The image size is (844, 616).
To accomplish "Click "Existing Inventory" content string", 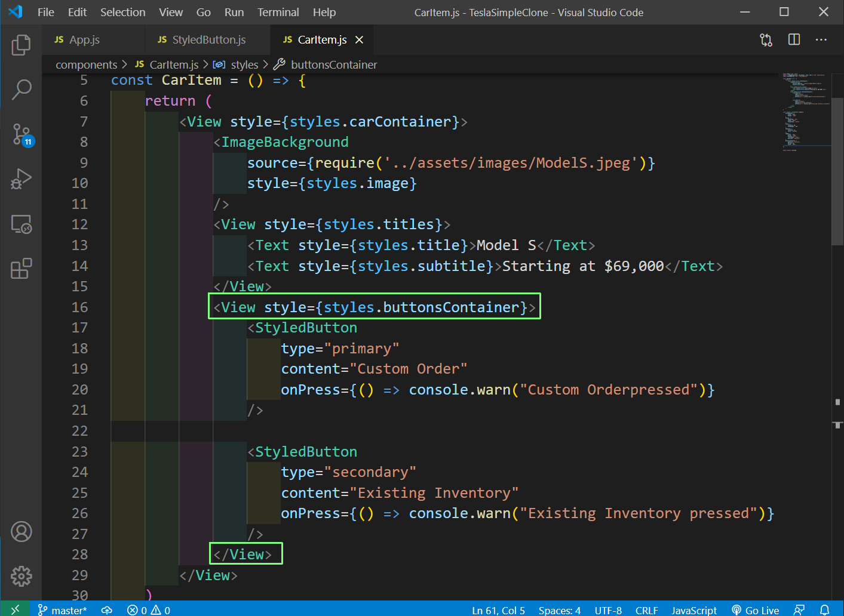I will (434, 493).
